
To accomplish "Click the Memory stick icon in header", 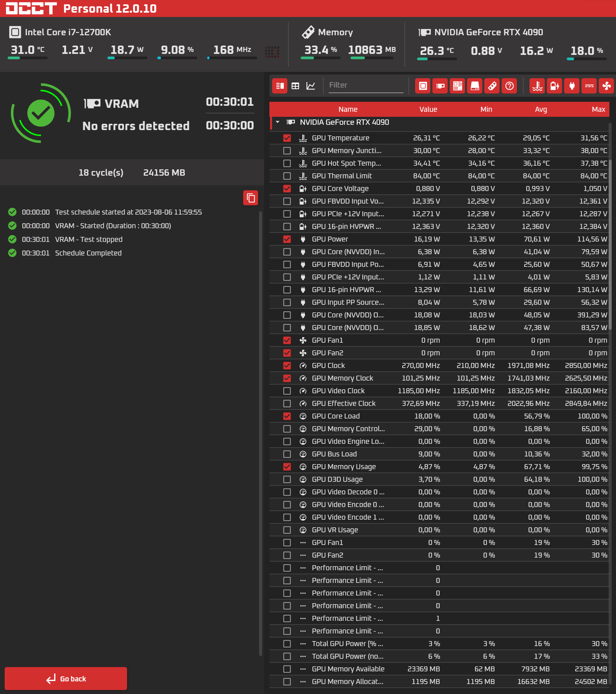I will pos(308,32).
